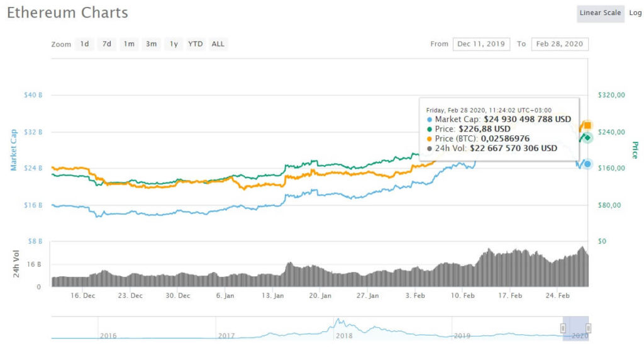The image size is (644, 350).
Task: Click 2017 in the navigator timeline
Action: click(226, 336)
